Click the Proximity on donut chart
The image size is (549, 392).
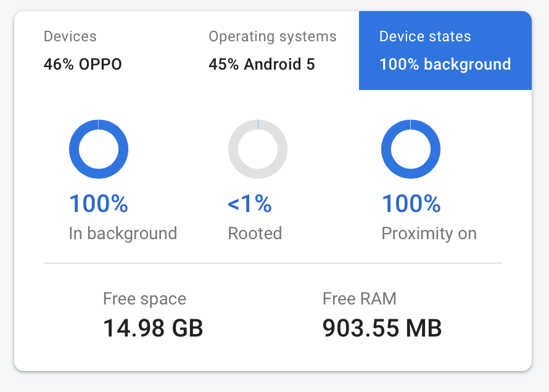pyautogui.click(x=411, y=149)
